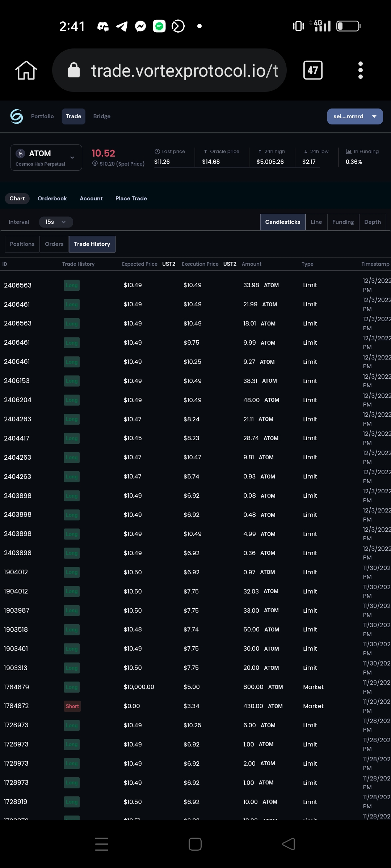Click the $8.23 execution price cell
Image resolution: width=391 pixels, height=868 pixels.
point(192,438)
